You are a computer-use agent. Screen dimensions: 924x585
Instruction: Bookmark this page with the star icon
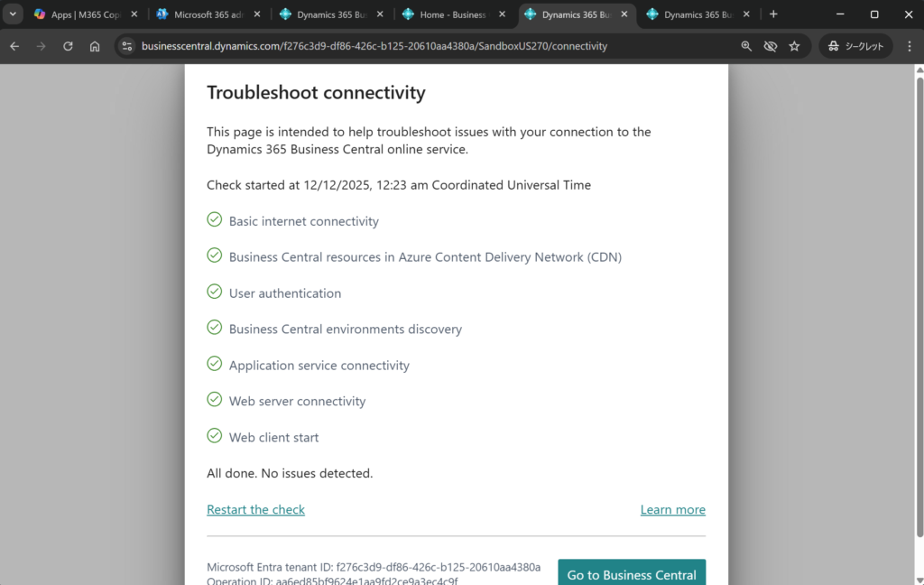click(x=794, y=46)
